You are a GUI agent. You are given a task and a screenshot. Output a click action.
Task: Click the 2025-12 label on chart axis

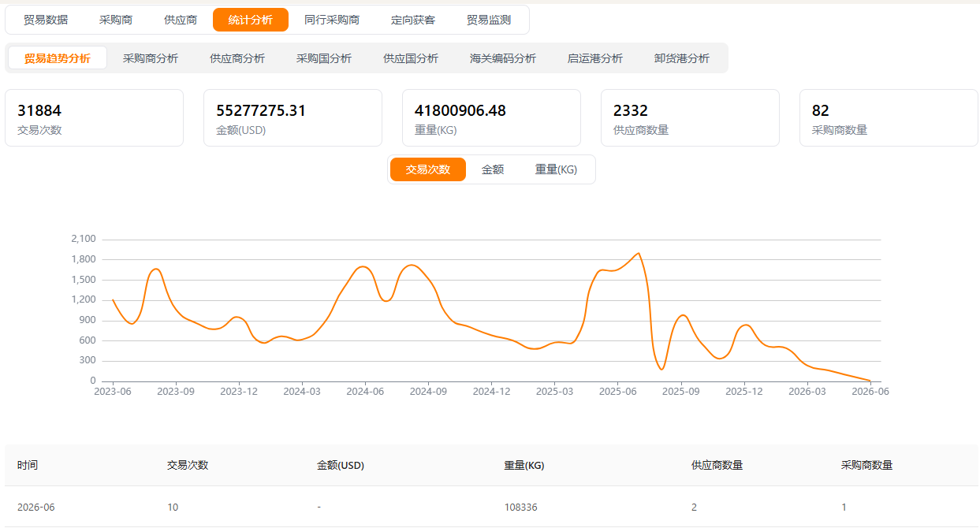pos(744,391)
